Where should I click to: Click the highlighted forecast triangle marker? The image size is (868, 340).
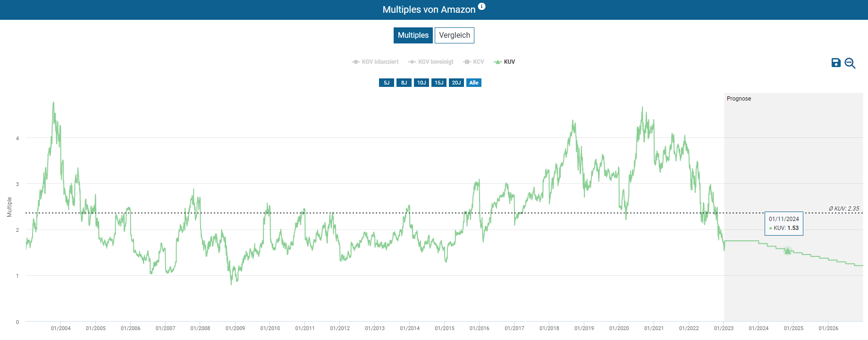[x=787, y=251]
